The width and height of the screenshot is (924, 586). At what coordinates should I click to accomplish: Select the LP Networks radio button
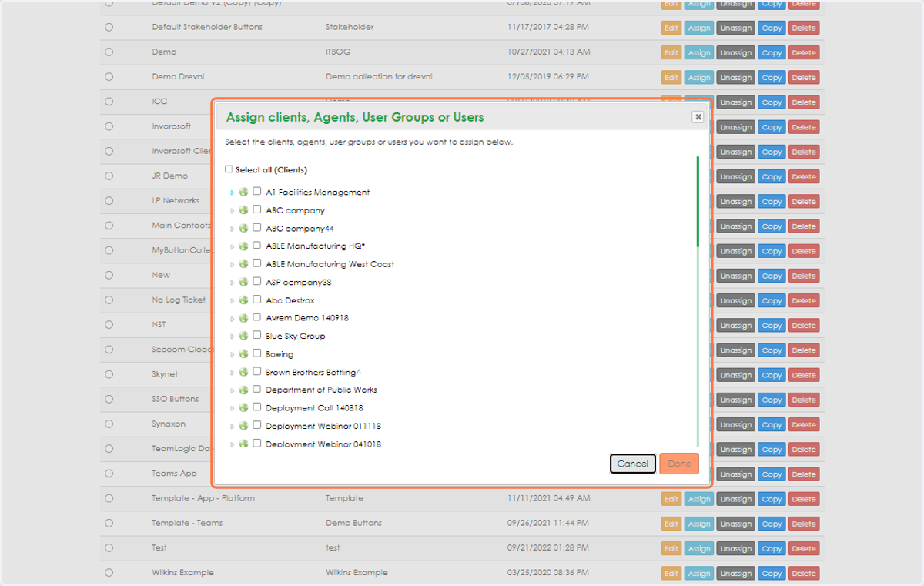tap(109, 200)
